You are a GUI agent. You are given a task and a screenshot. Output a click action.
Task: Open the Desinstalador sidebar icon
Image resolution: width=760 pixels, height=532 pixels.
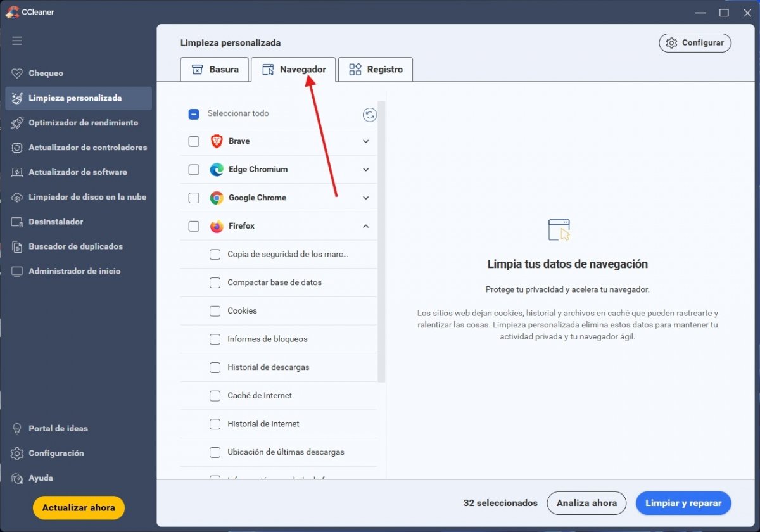(17, 222)
